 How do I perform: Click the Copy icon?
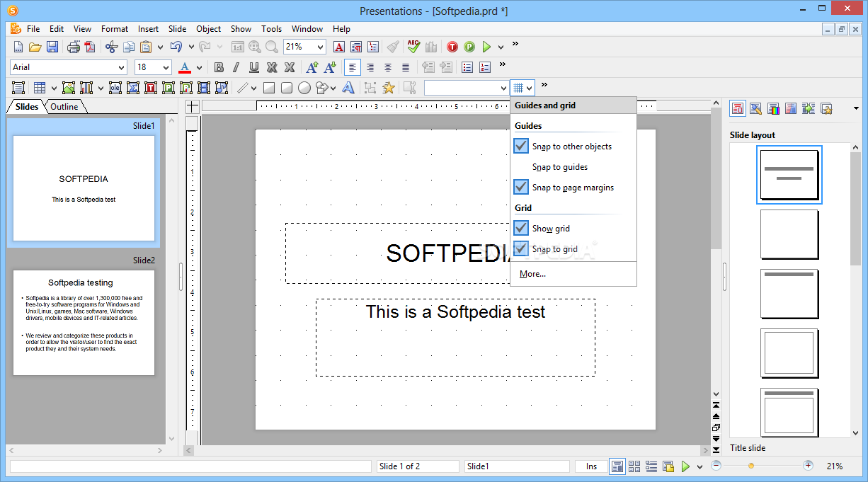click(129, 47)
